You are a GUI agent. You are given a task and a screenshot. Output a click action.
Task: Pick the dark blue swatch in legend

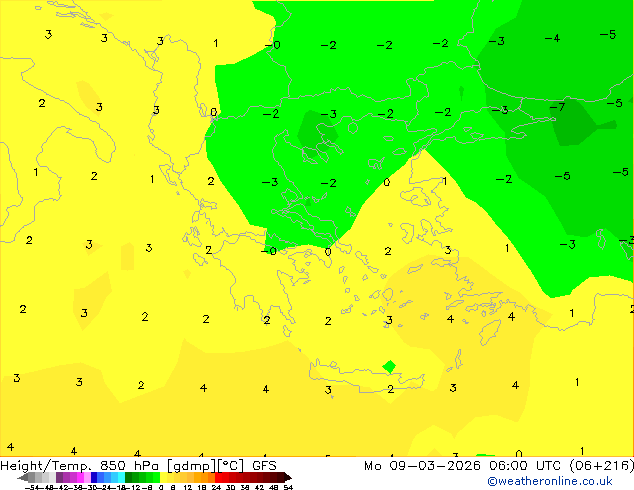94,477
